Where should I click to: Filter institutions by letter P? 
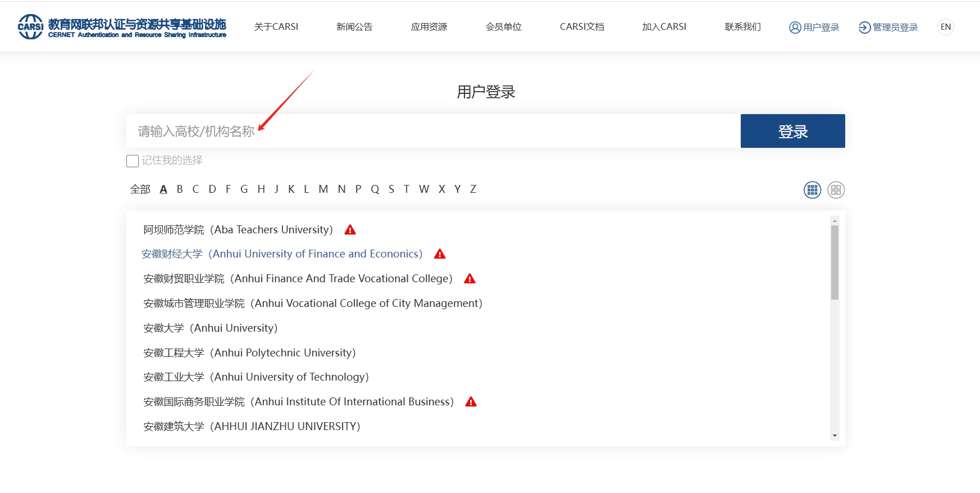click(x=358, y=189)
